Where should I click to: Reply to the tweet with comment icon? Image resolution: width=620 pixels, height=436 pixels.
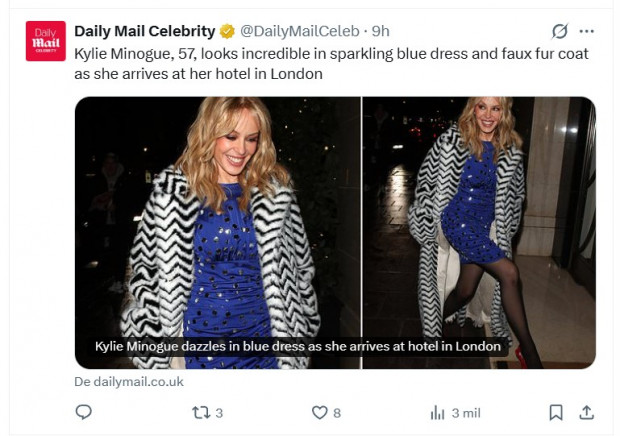click(84, 412)
